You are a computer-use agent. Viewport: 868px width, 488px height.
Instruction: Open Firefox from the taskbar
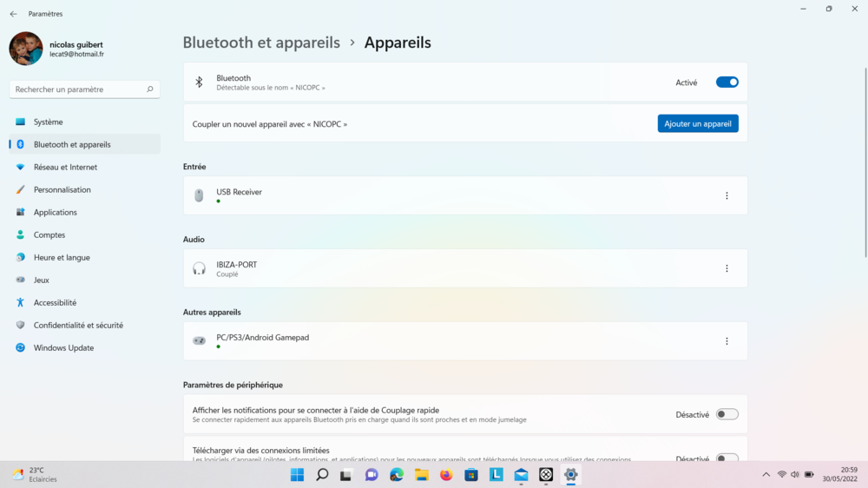pos(446,475)
